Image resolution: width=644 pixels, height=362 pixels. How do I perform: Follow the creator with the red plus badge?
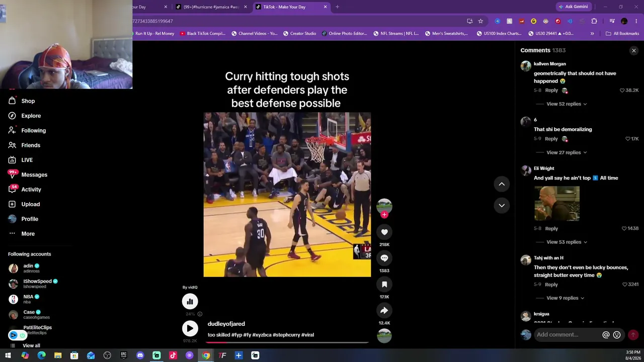point(384,215)
